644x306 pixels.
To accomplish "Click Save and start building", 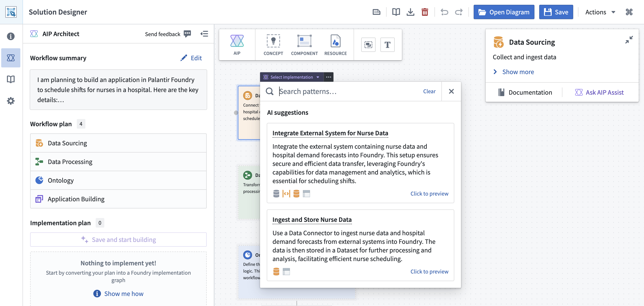I will (x=118, y=240).
